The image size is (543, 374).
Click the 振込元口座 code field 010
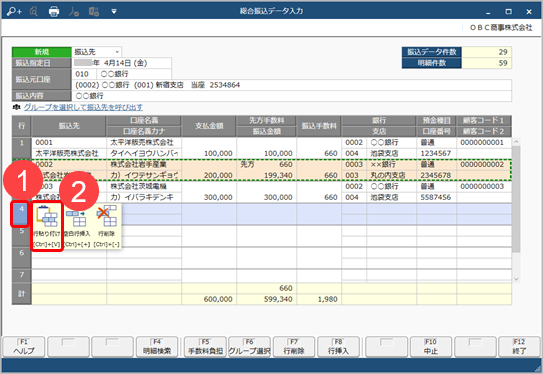tap(84, 74)
